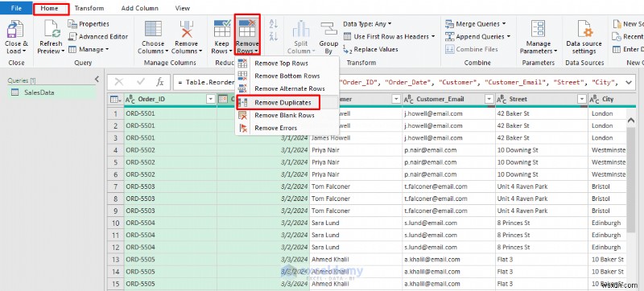The width and height of the screenshot is (644, 291).
Task: Open the Close & Load dropdown arrow
Action: click(24, 51)
